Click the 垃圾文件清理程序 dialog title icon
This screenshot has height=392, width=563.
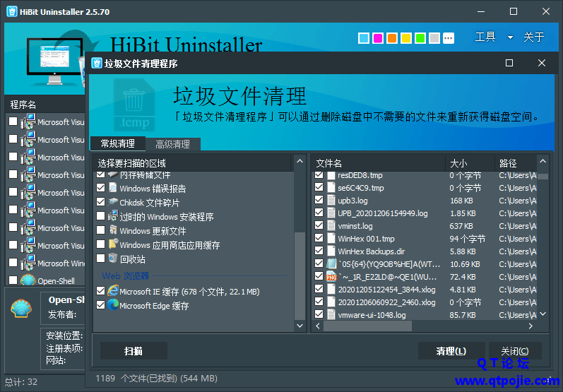[97, 63]
